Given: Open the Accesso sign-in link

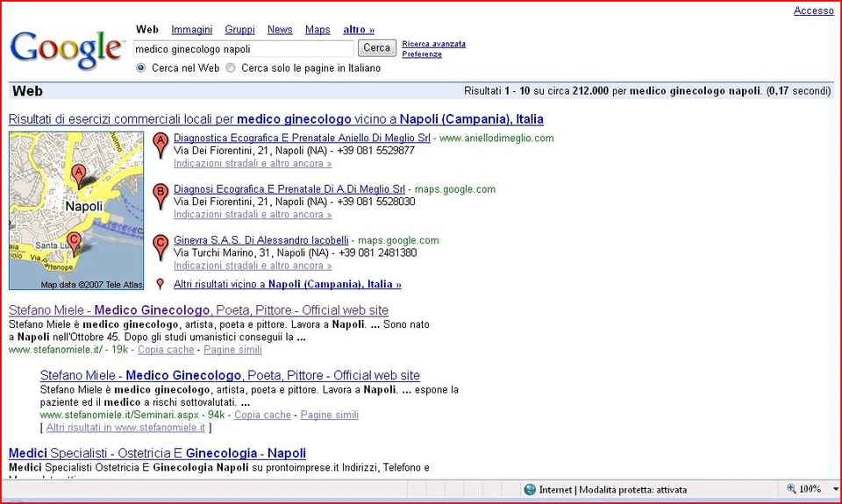Looking at the screenshot, I should tap(814, 11).
